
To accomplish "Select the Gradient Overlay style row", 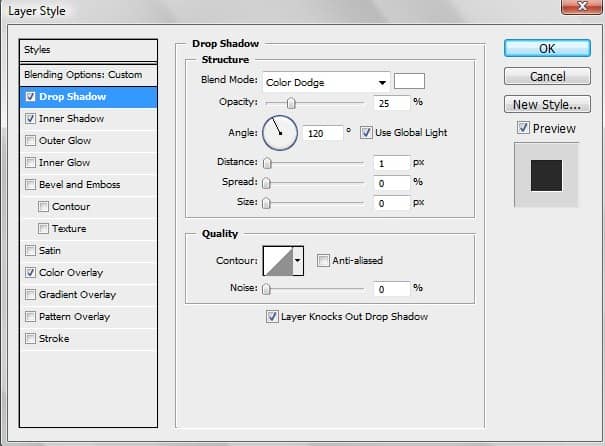I will coord(88,294).
